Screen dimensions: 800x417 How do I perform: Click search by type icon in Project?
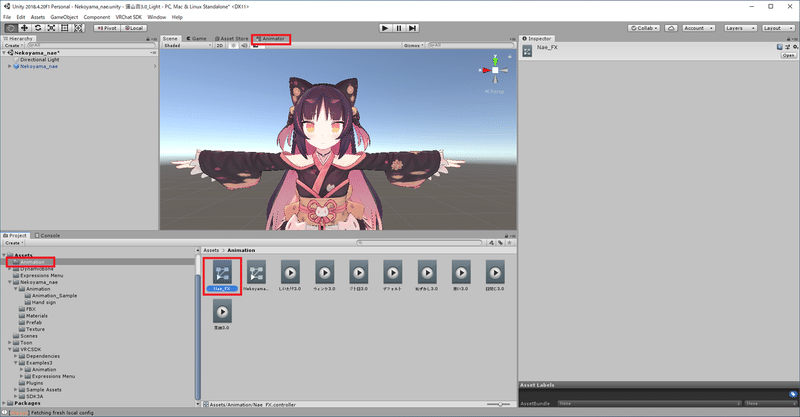pos(491,243)
